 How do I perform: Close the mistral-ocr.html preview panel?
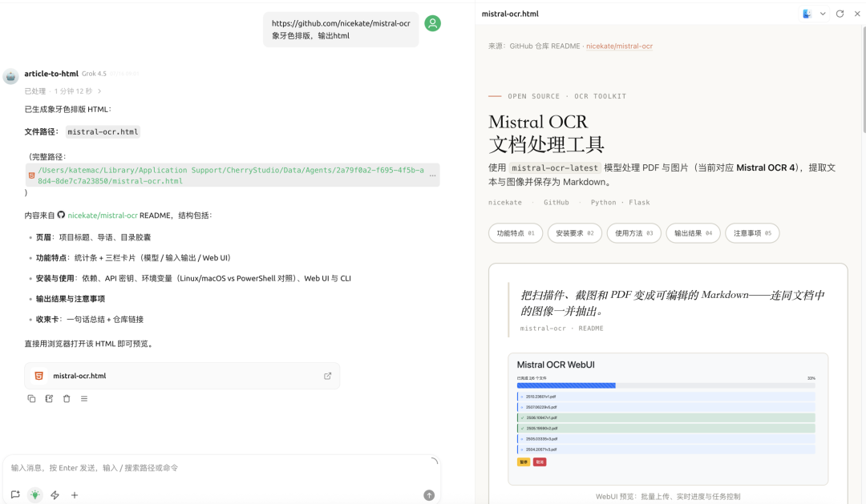(857, 14)
